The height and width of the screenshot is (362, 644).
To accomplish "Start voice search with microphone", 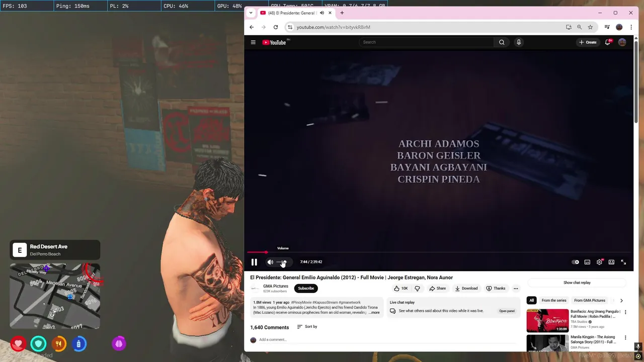I will [519, 42].
